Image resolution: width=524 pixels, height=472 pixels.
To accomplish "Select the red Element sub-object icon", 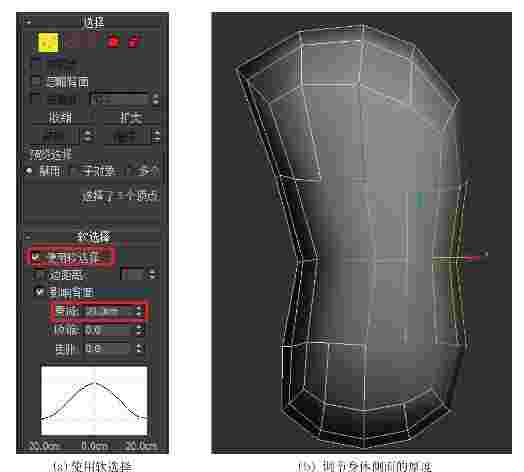I will (x=134, y=41).
